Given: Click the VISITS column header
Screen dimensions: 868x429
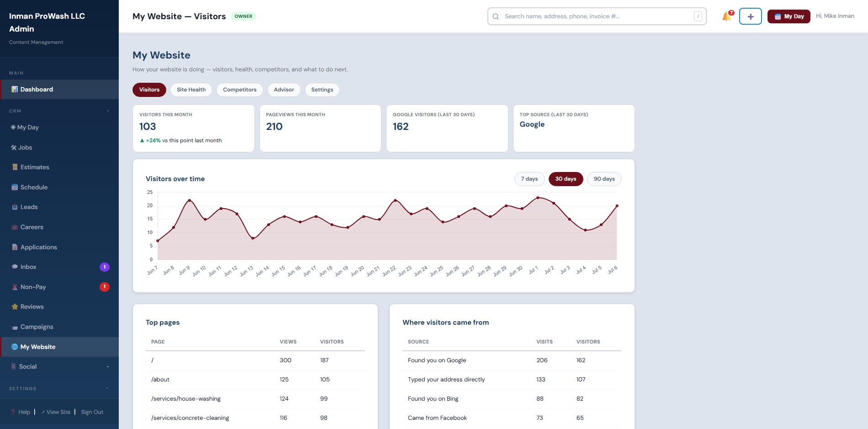Looking at the screenshot, I should [x=545, y=342].
